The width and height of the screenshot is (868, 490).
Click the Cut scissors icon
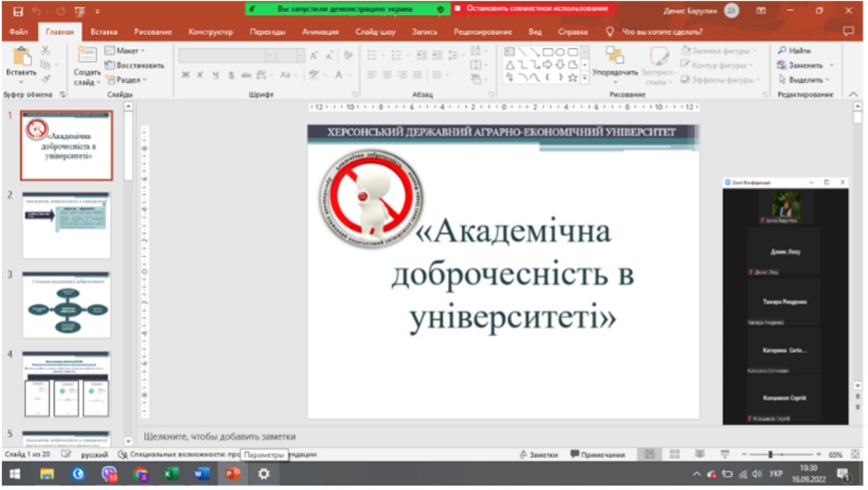click(x=46, y=51)
